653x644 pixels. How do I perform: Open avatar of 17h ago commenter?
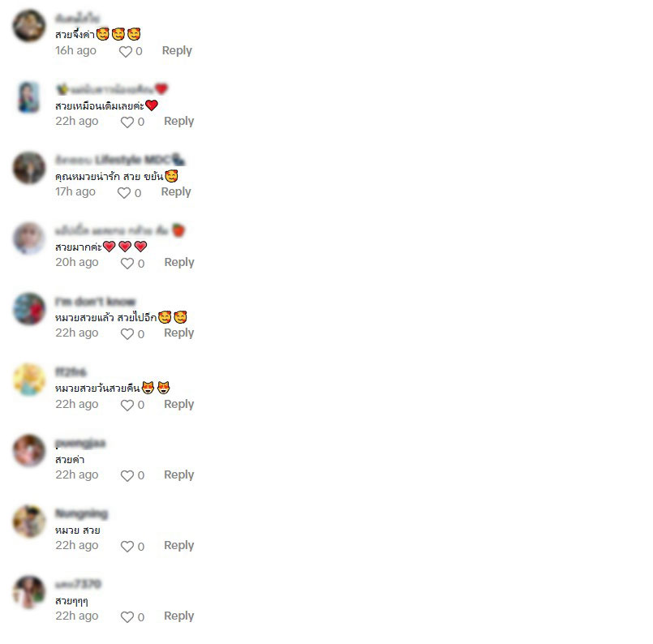click(x=29, y=168)
